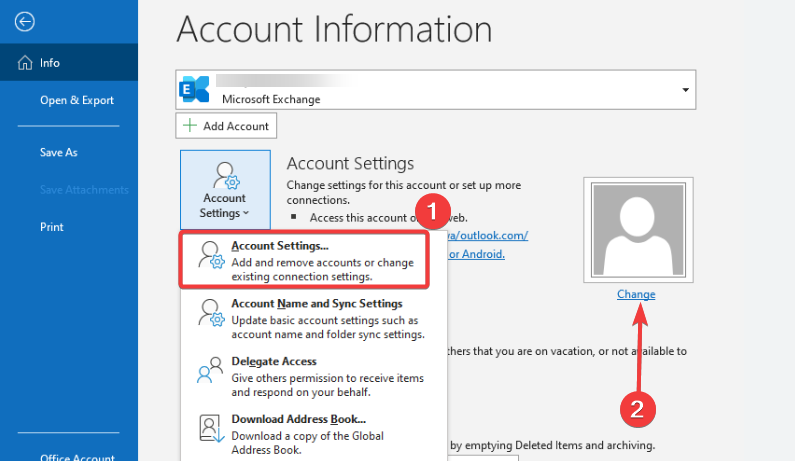Select Account Name and Sync Settings
Viewport: 795px width, 461px height.
[x=314, y=318]
